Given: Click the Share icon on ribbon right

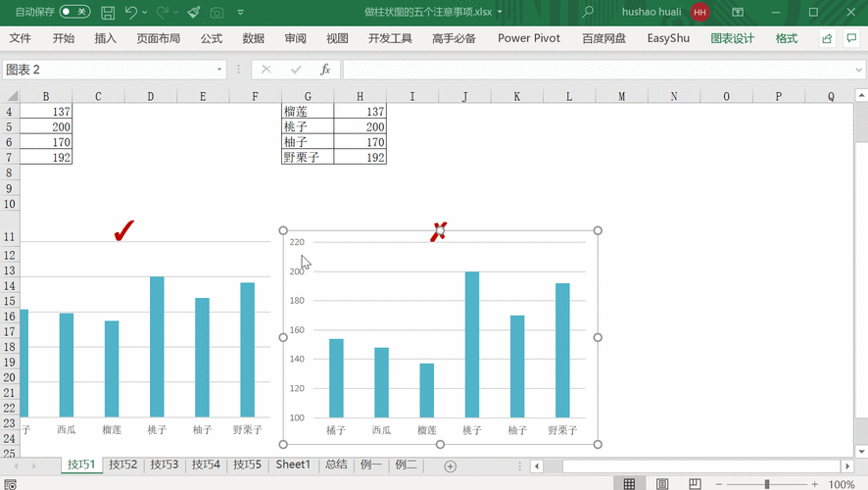Looking at the screenshot, I should coord(827,39).
